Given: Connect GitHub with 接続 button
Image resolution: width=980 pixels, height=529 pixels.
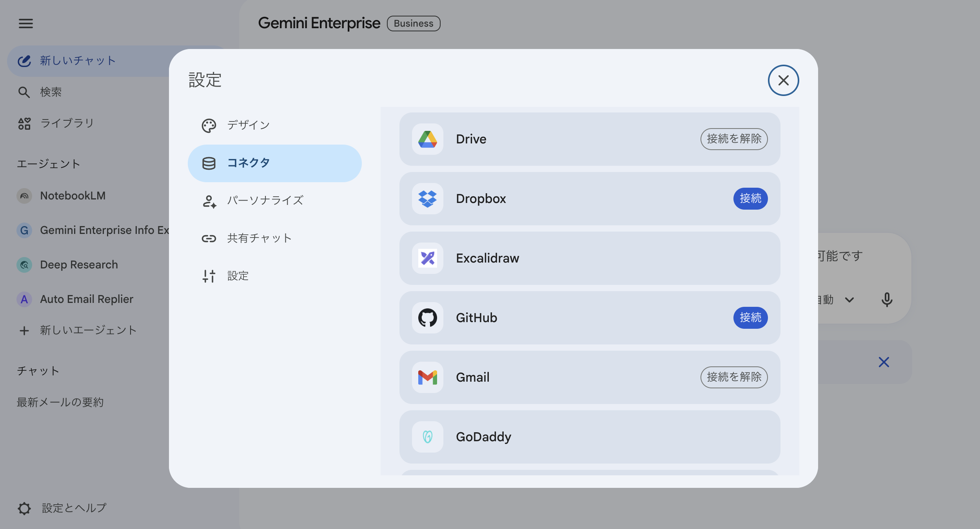Looking at the screenshot, I should point(751,318).
